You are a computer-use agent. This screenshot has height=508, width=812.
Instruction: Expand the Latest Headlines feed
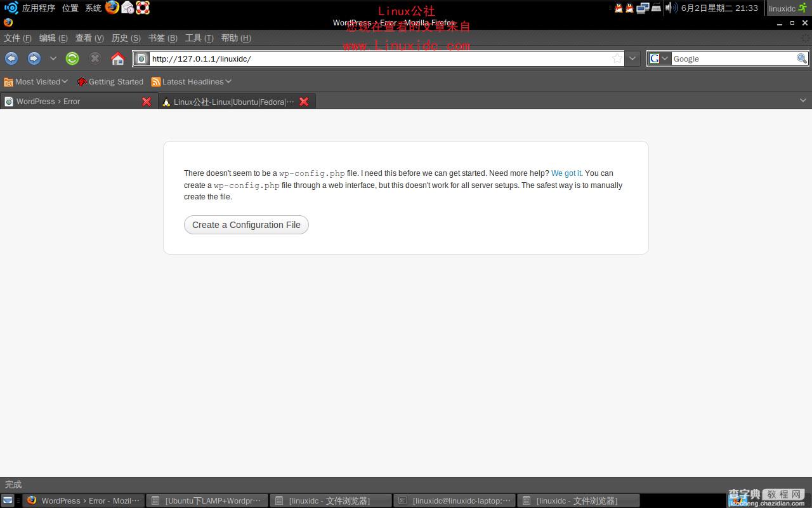191,81
